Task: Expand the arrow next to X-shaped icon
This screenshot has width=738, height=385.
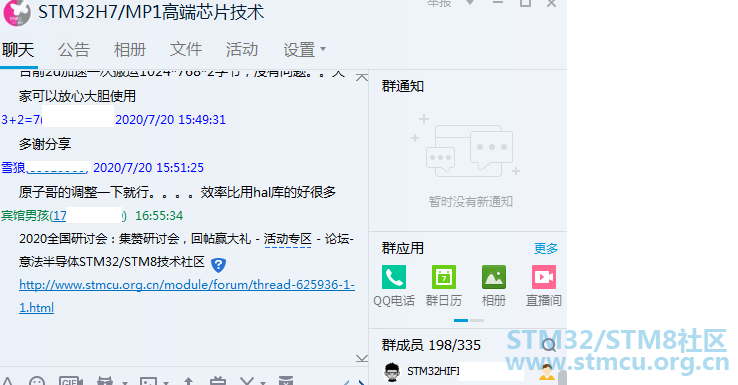Action: pyautogui.click(x=262, y=382)
